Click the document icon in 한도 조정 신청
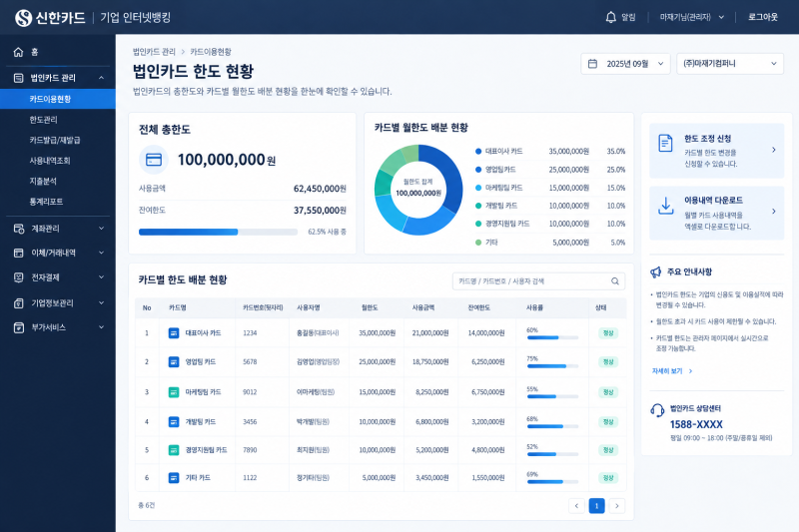 [665, 143]
